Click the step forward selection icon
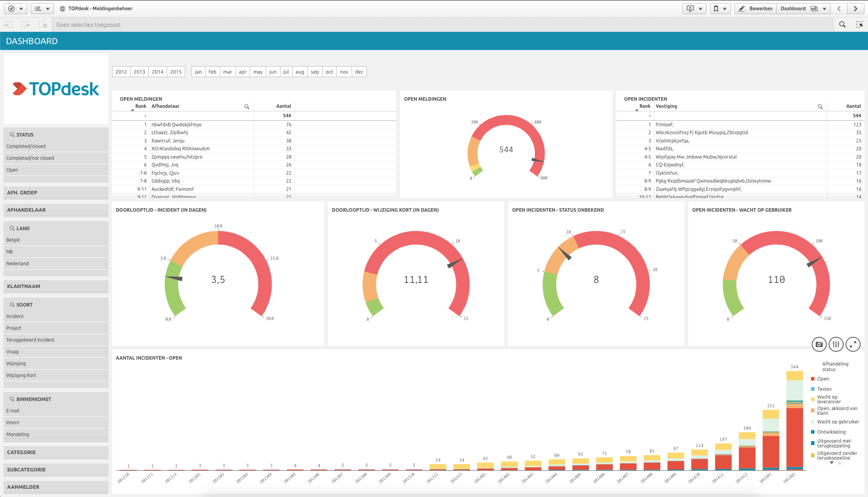The image size is (868, 497). (x=26, y=25)
